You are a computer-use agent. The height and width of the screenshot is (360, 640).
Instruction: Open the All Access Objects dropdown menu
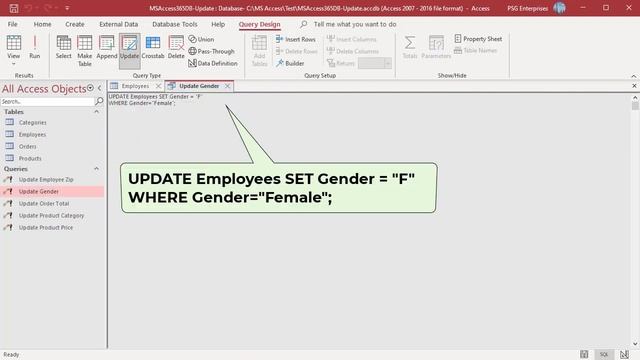90,88
